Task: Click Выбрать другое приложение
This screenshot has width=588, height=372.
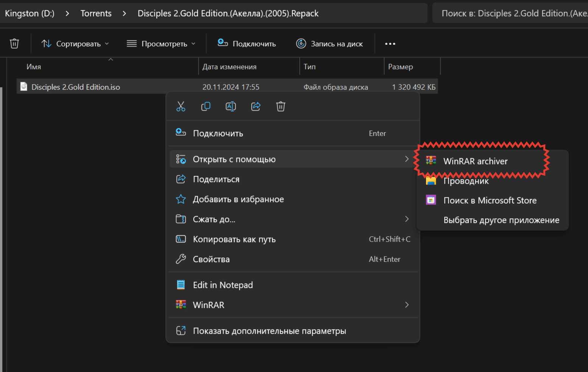Action: (501, 220)
